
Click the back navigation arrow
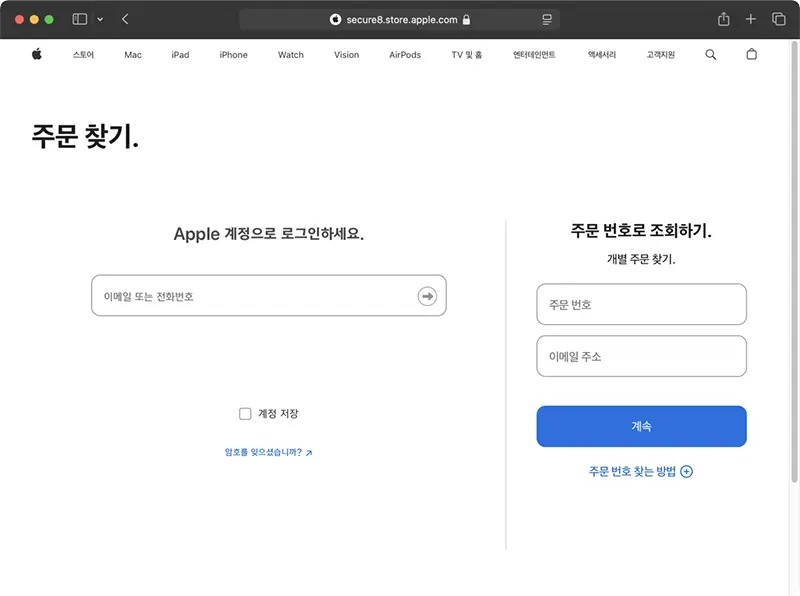124,19
